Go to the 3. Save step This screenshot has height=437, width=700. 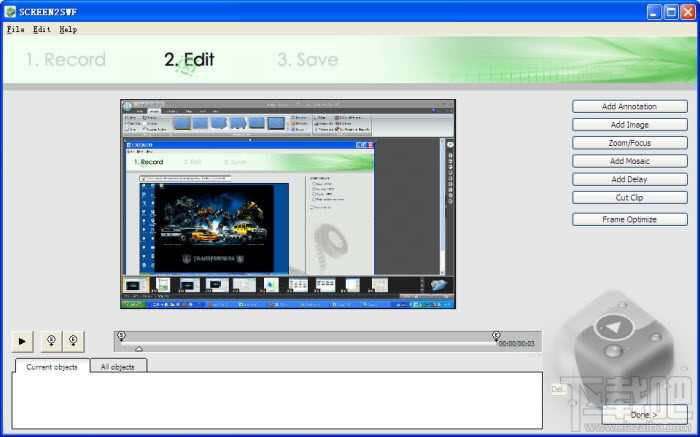tap(308, 59)
